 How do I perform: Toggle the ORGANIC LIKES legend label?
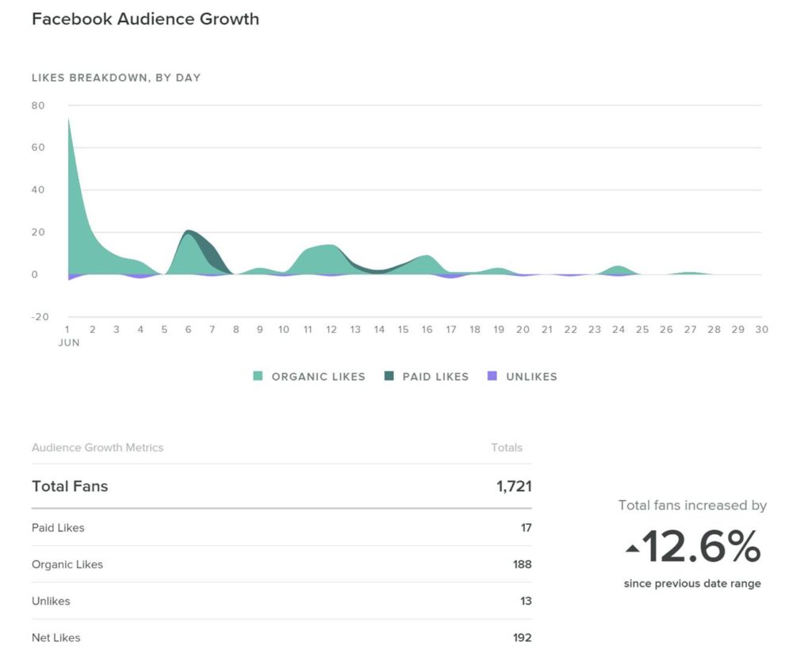(x=319, y=376)
